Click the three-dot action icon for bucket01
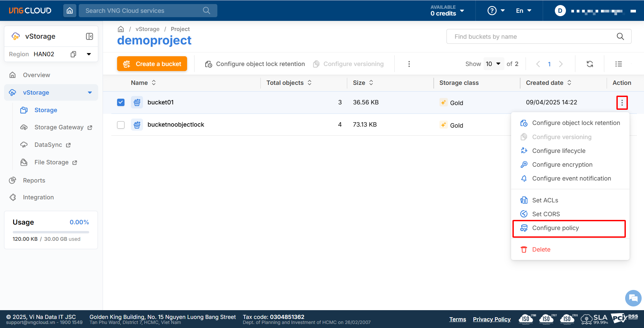Image resolution: width=644 pixels, height=328 pixels. 622,103
